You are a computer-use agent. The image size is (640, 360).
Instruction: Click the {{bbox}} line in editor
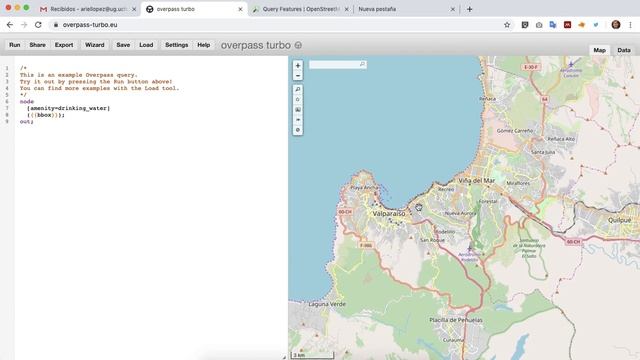[x=46, y=115]
